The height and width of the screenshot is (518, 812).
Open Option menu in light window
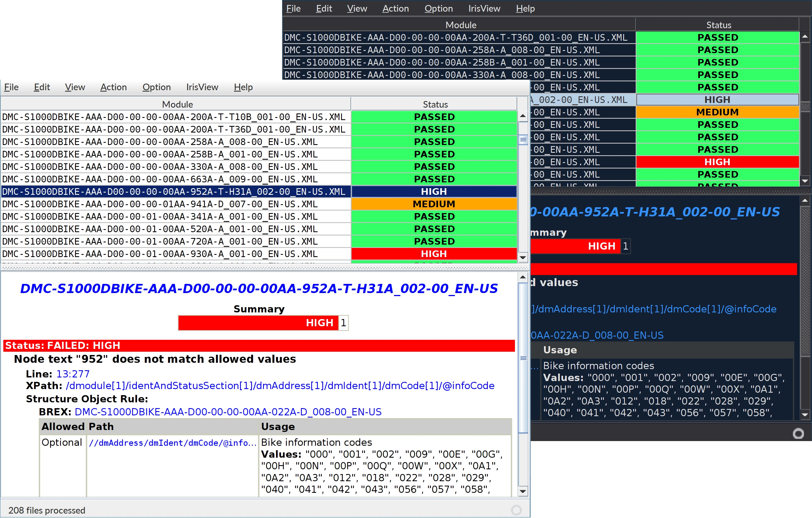point(156,87)
